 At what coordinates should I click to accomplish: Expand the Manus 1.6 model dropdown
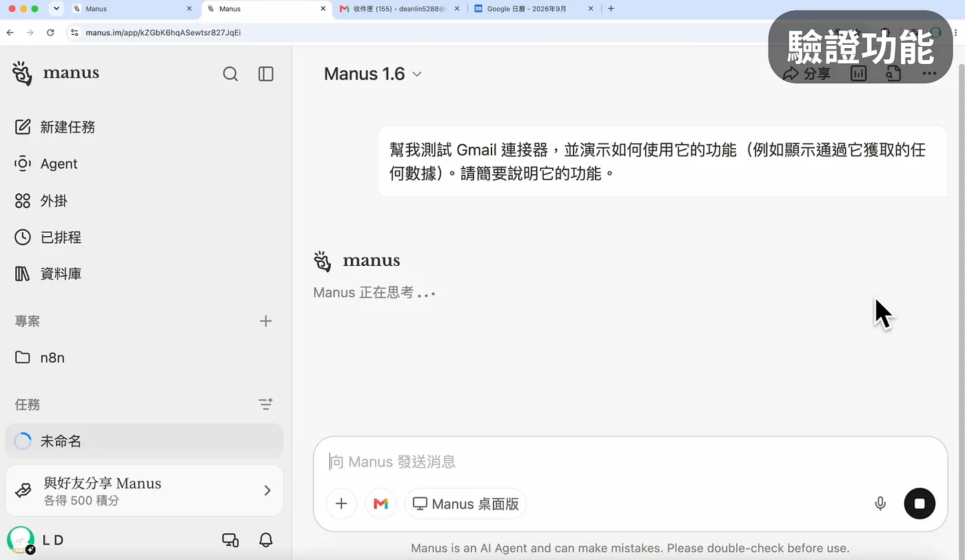tap(373, 74)
